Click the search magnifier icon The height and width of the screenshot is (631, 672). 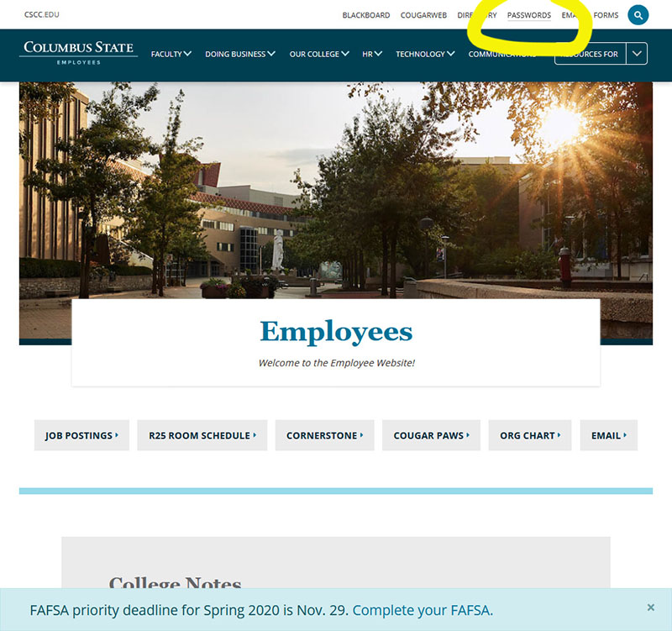(638, 15)
